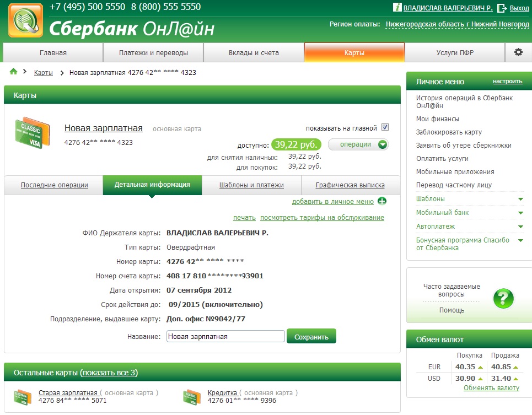Click the Classic Visa card image
The image size is (532, 415).
33,133
